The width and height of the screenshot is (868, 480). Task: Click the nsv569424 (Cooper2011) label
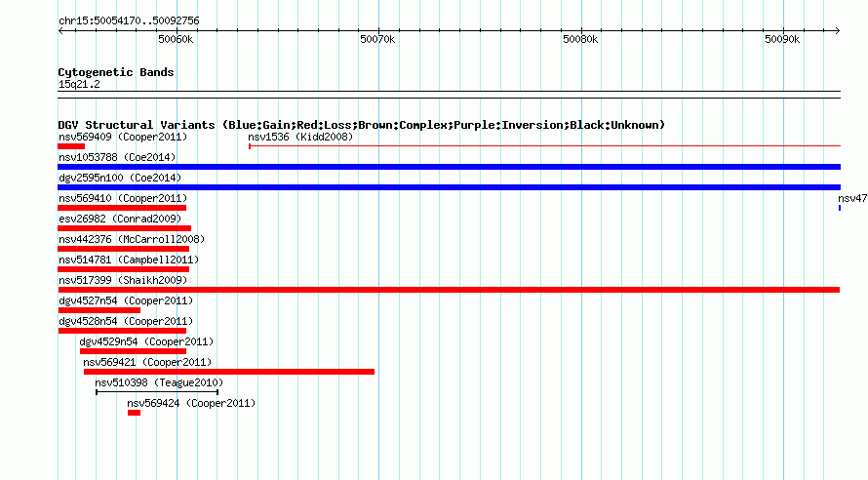click(x=191, y=403)
